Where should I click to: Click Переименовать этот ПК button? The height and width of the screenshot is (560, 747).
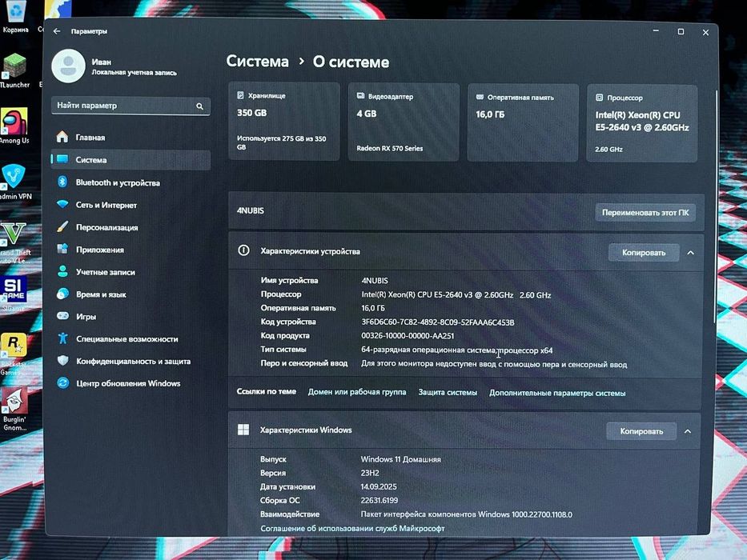[x=645, y=212]
